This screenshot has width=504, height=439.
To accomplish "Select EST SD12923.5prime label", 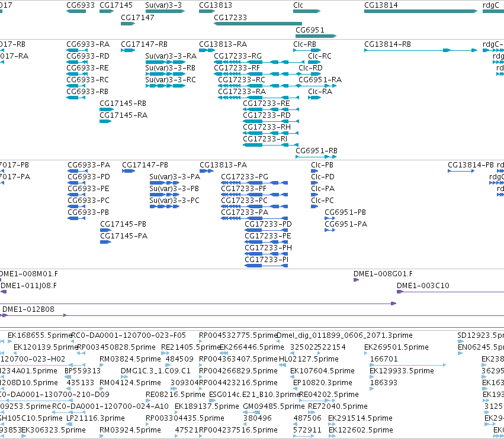I will pos(480,335).
